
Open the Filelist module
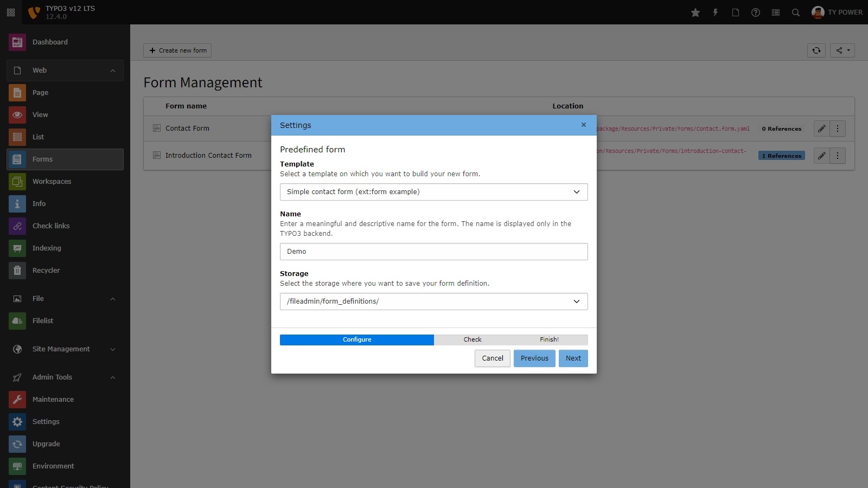[x=65, y=320]
